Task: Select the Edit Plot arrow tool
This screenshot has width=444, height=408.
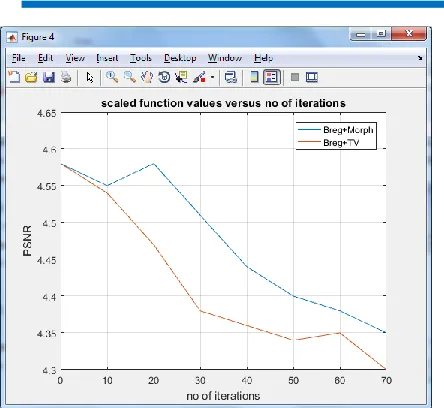Action: coord(89,77)
